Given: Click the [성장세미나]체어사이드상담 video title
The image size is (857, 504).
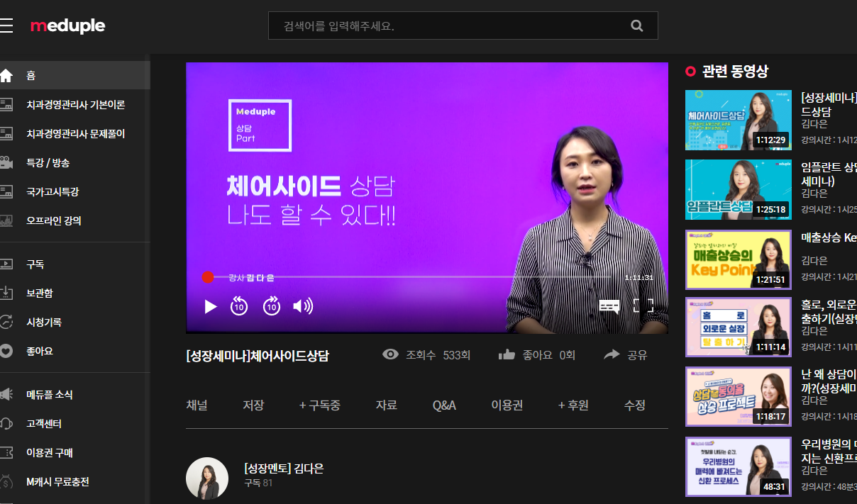Looking at the screenshot, I should [x=258, y=355].
